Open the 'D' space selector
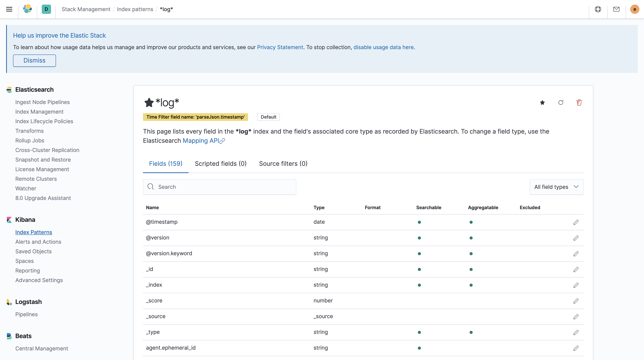Viewport: 644px width, 360px height. 46,9
